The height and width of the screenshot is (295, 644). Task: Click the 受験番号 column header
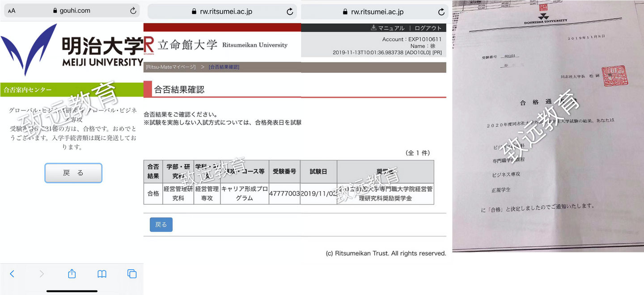tap(284, 172)
